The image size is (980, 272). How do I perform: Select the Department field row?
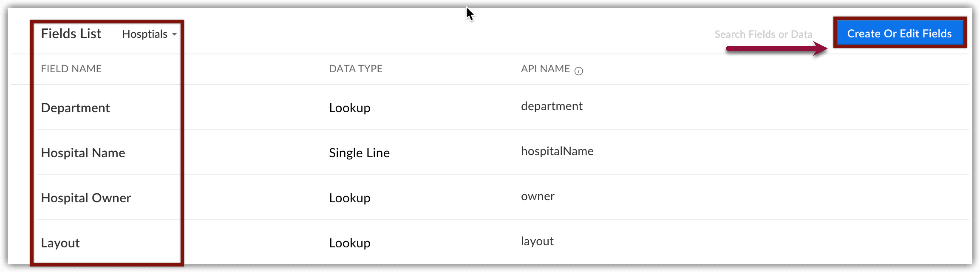coord(75,108)
